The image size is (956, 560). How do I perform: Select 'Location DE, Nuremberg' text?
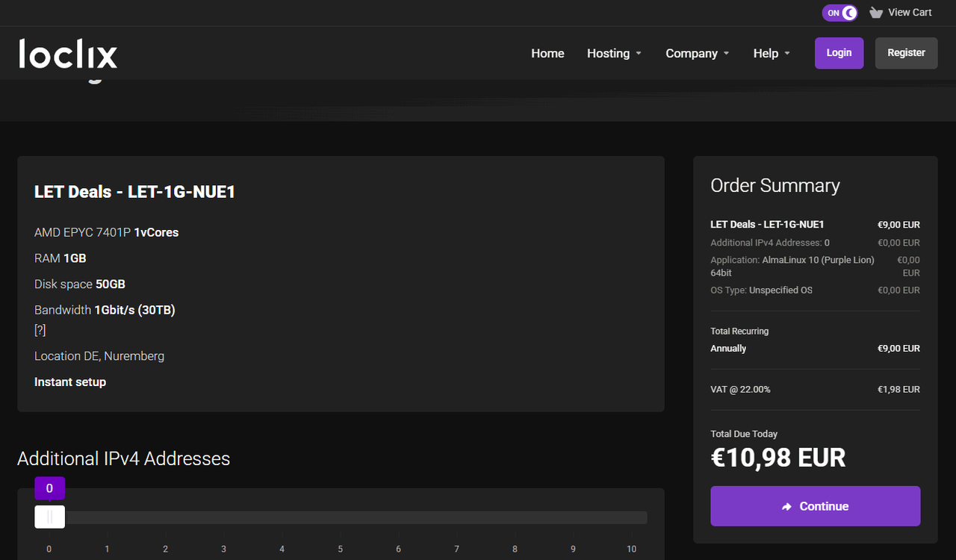pos(99,356)
